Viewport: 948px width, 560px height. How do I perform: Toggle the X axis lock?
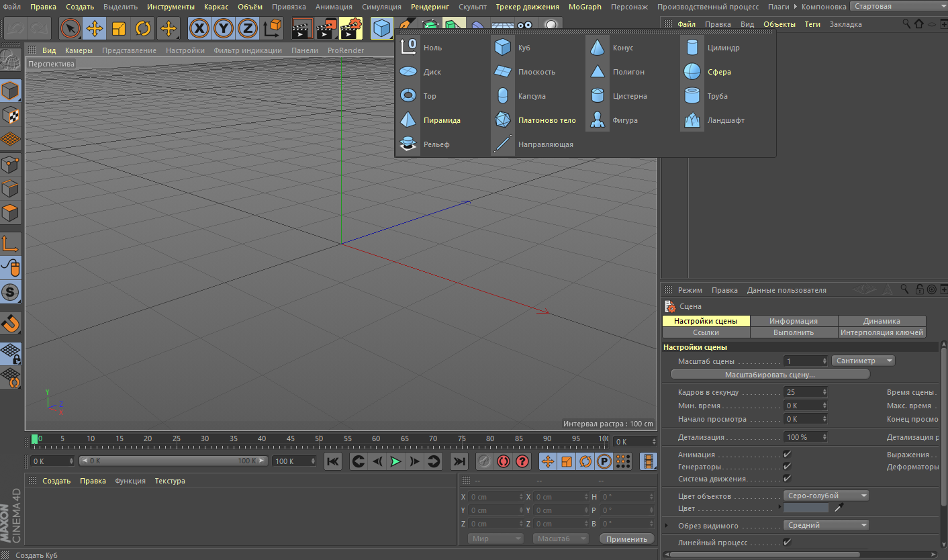199,29
